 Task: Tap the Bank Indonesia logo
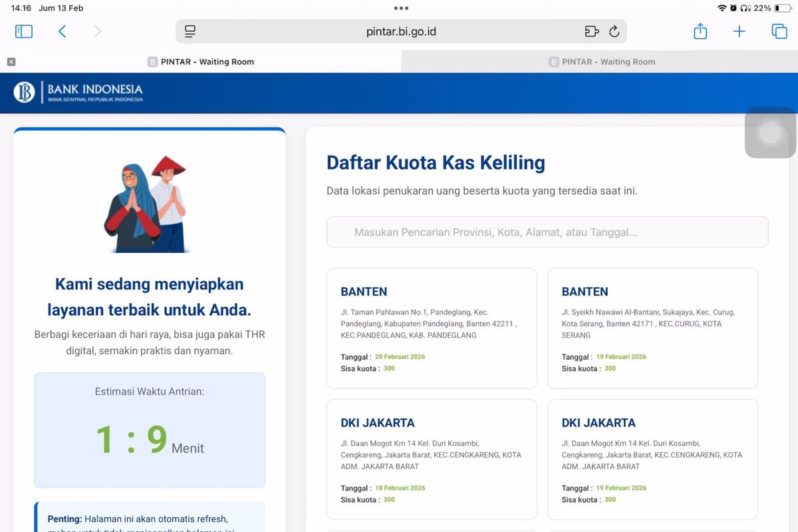pyautogui.click(x=78, y=92)
